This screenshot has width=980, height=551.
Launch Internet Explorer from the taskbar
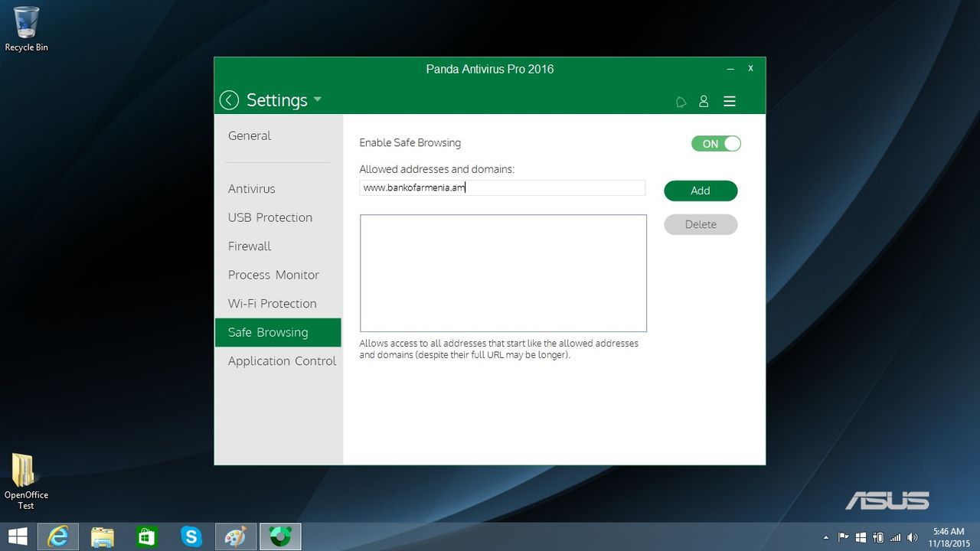57,536
